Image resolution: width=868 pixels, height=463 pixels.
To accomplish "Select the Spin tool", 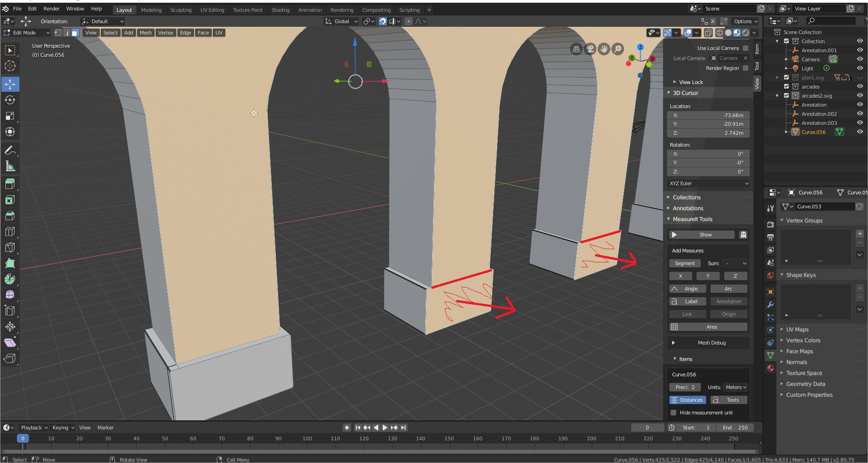I will click(x=10, y=279).
